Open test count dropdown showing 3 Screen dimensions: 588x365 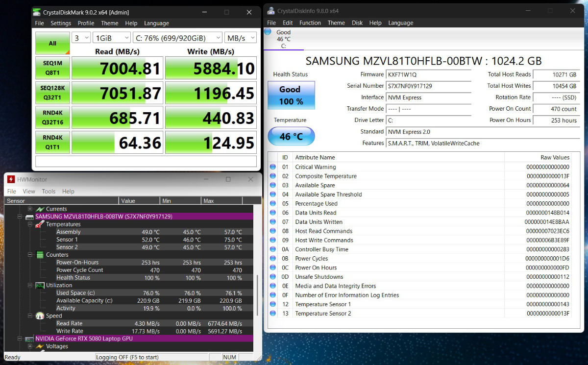(81, 38)
